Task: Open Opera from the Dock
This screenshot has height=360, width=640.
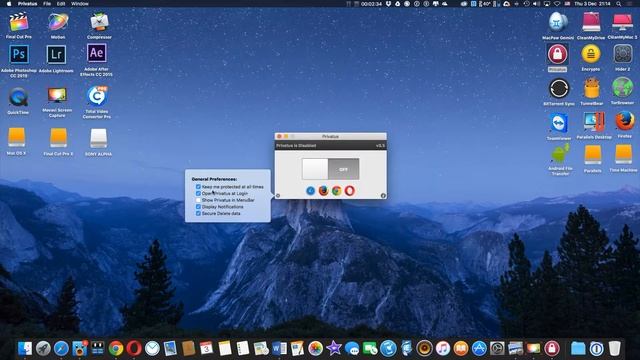Action: 134,348
